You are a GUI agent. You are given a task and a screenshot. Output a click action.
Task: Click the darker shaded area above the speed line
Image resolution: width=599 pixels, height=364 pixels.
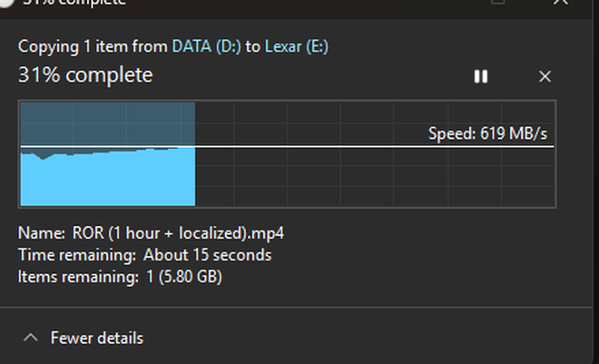pos(108,123)
